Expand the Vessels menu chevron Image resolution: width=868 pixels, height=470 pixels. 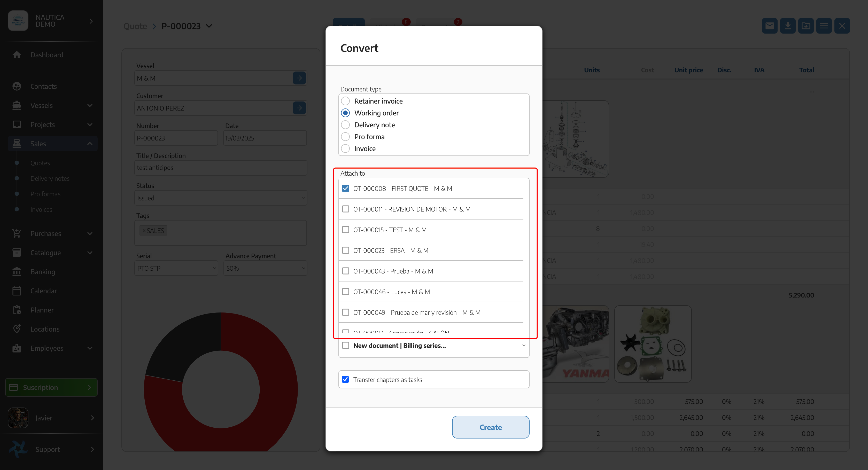[x=90, y=105]
